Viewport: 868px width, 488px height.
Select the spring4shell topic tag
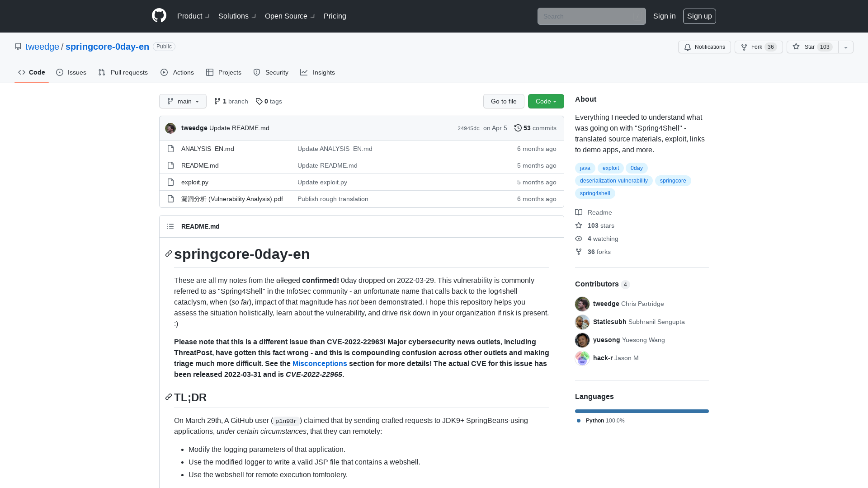click(x=595, y=193)
